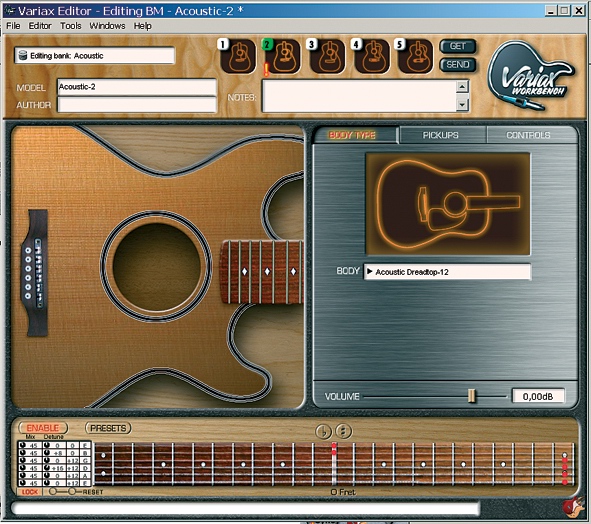
Task: Click the glowing dreadnought body image
Action: tap(448, 204)
